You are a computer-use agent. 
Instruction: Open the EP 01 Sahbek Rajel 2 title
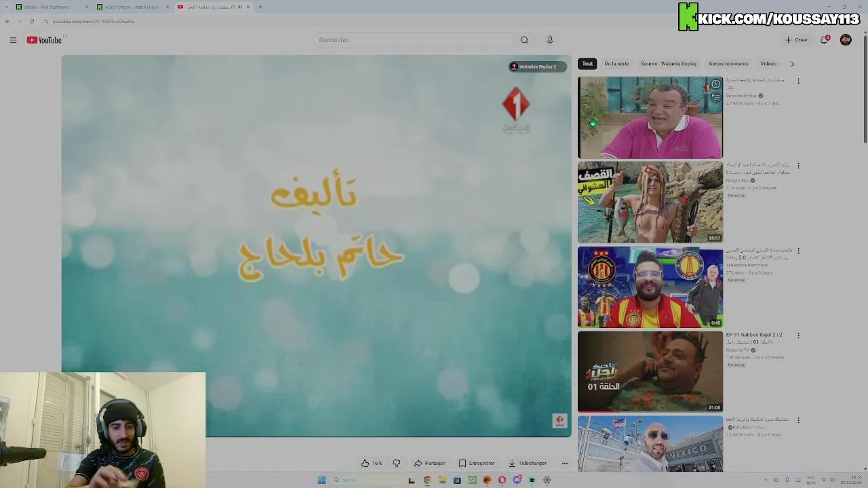pos(755,338)
